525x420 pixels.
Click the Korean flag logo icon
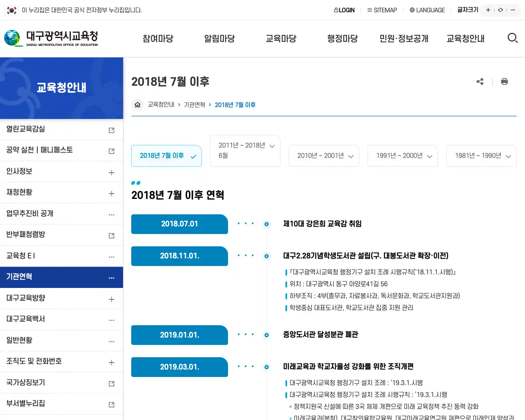click(11, 10)
